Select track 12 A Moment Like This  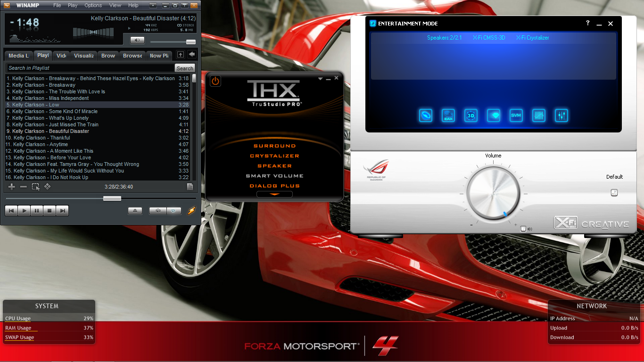[x=98, y=151]
